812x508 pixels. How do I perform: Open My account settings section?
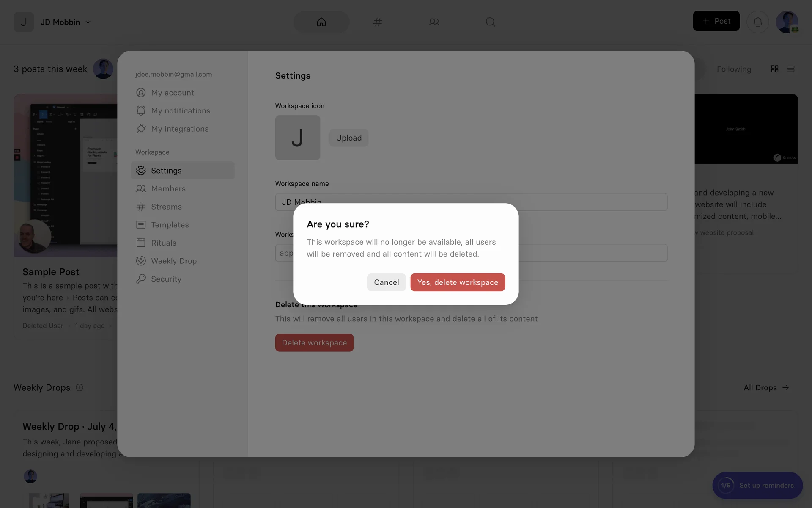click(173, 93)
